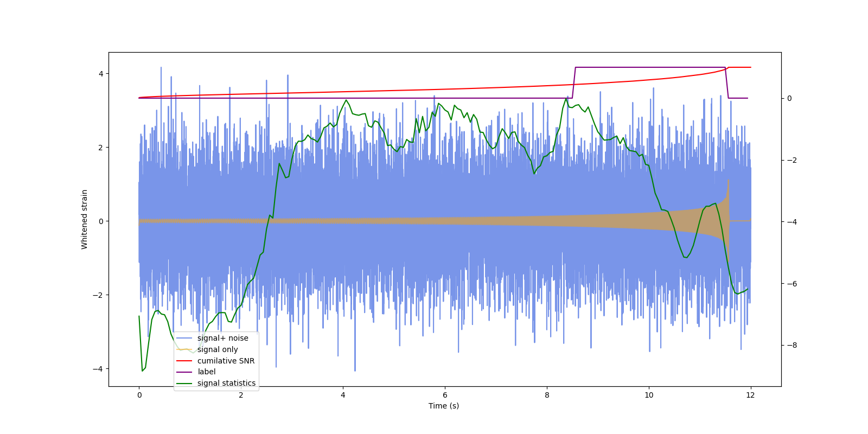The height and width of the screenshot is (434, 868).
Task: Click the blue line swatch in legend
Action: [184, 338]
